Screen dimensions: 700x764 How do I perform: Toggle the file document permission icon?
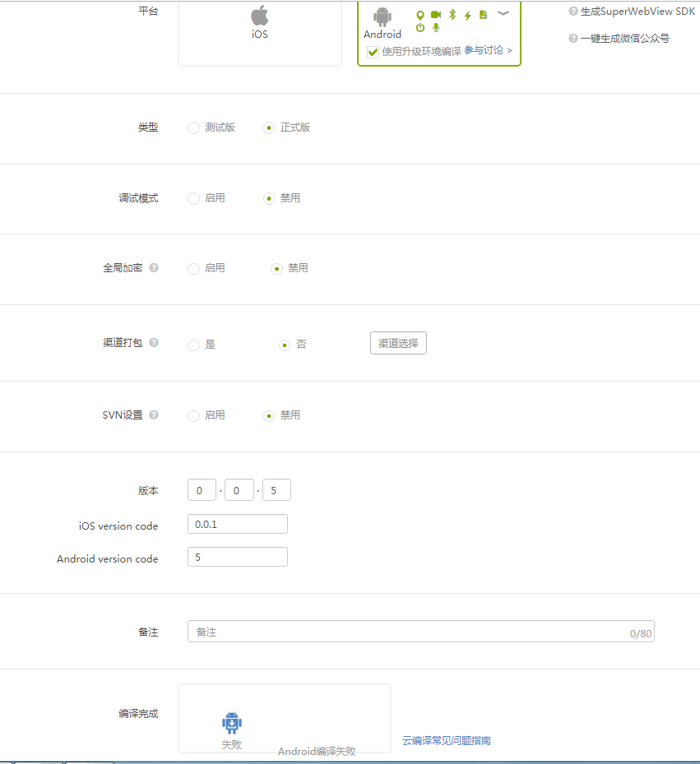[x=483, y=15]
